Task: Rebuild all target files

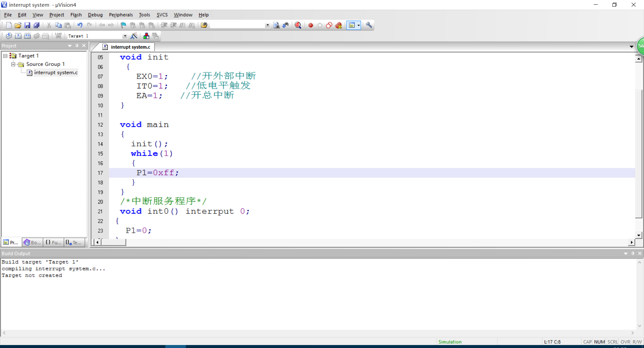Action: coord(28,36)
